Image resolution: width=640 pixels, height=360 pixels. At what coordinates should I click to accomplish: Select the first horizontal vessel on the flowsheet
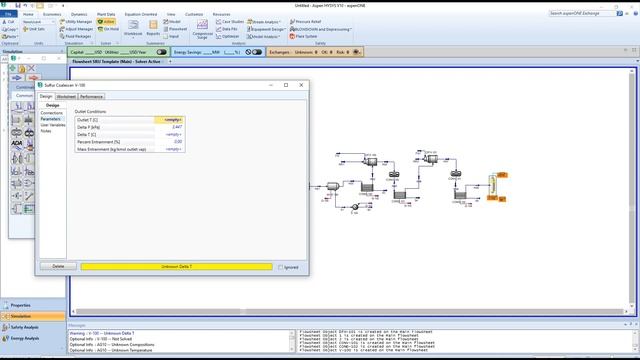(333, 186)
